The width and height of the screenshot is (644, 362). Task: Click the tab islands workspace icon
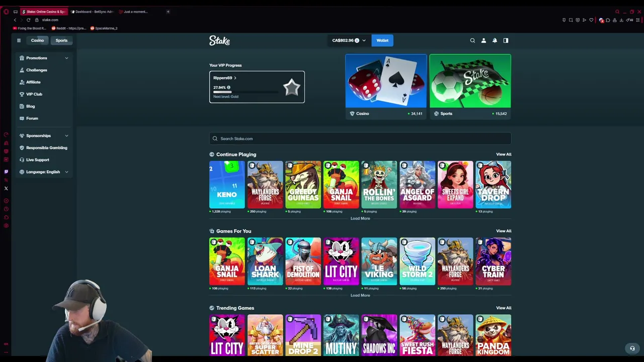(16, 12)
